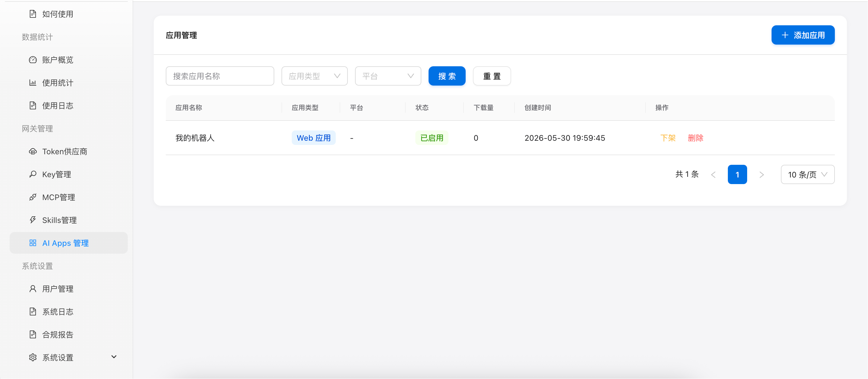Click the person icon beside 用户管理

[33, 289]
